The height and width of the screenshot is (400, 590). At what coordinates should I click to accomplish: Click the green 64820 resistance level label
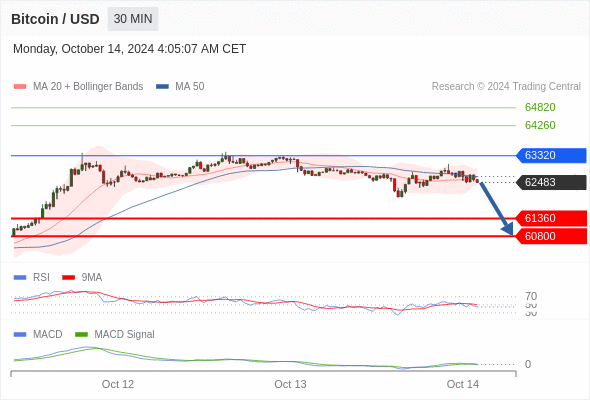540,107
